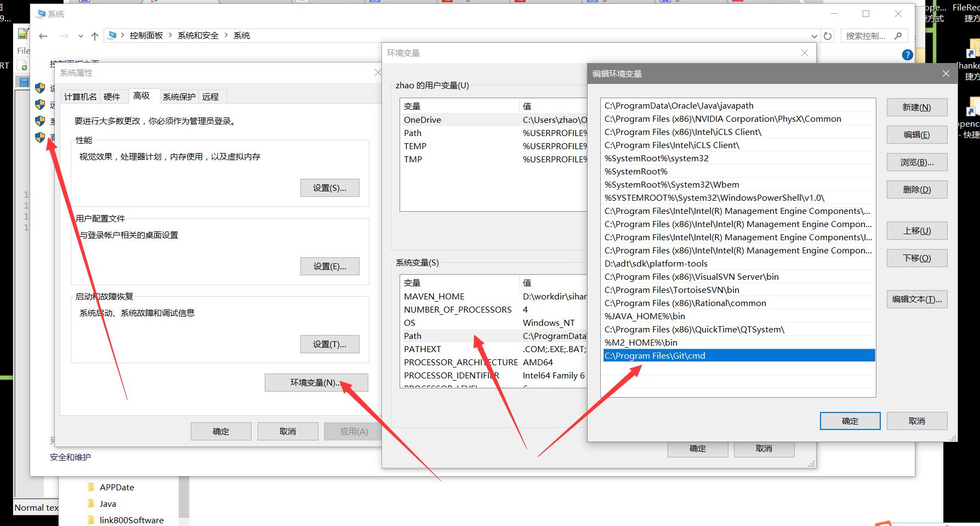Click the first shield icon in System sidebar
980x526 pixels.
point(40,88)
